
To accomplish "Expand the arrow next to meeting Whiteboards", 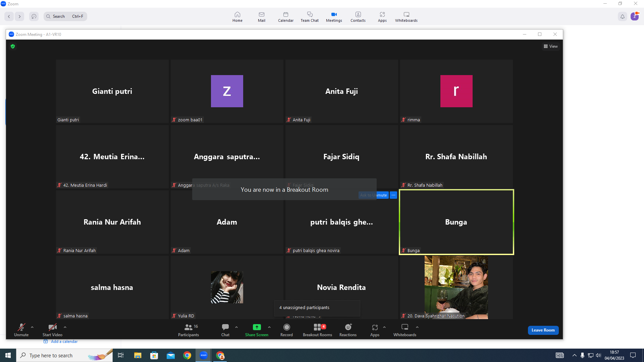I will (x=417, y=327).
